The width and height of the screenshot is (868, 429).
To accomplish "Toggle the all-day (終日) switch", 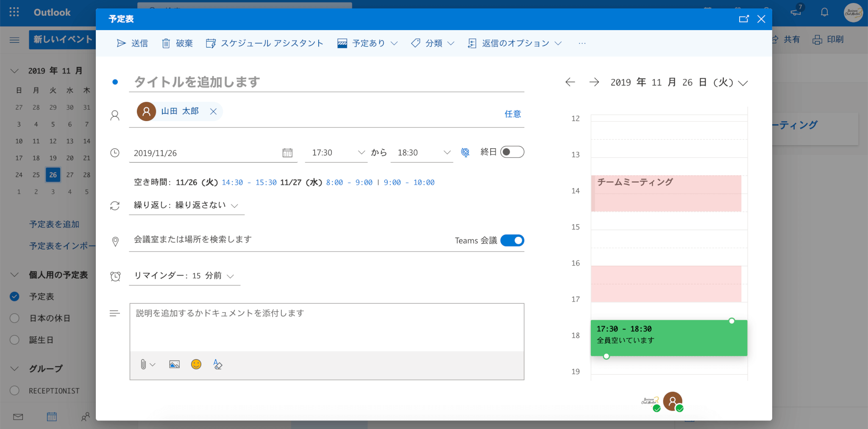I will (x=512, y=152).
